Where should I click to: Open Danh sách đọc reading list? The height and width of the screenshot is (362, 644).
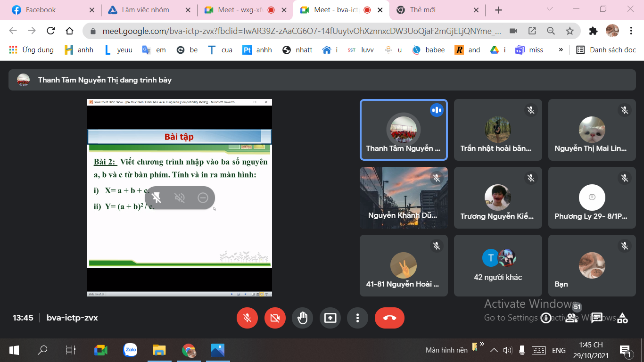(606, 49)
